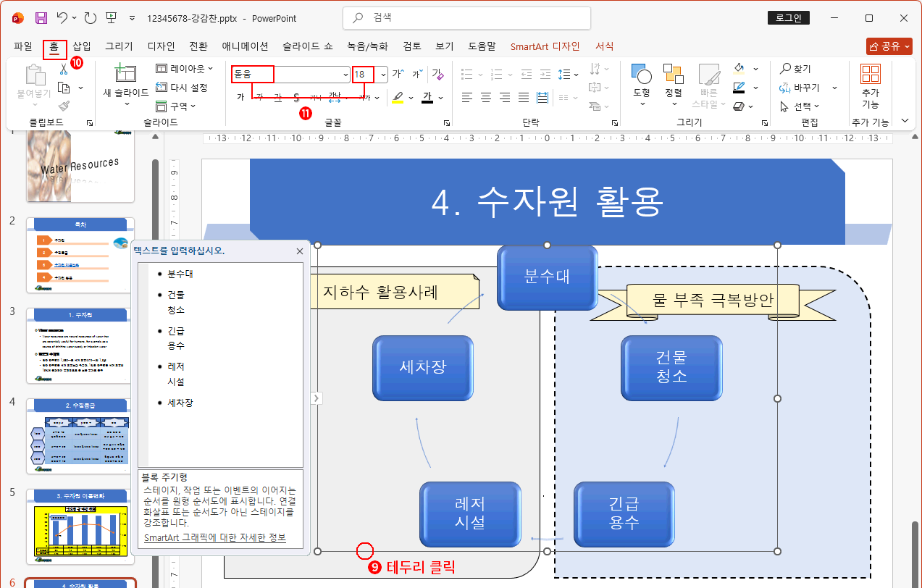Open the 삽입 ribbon tab
The image size is (922, 588).
point(81,46)
